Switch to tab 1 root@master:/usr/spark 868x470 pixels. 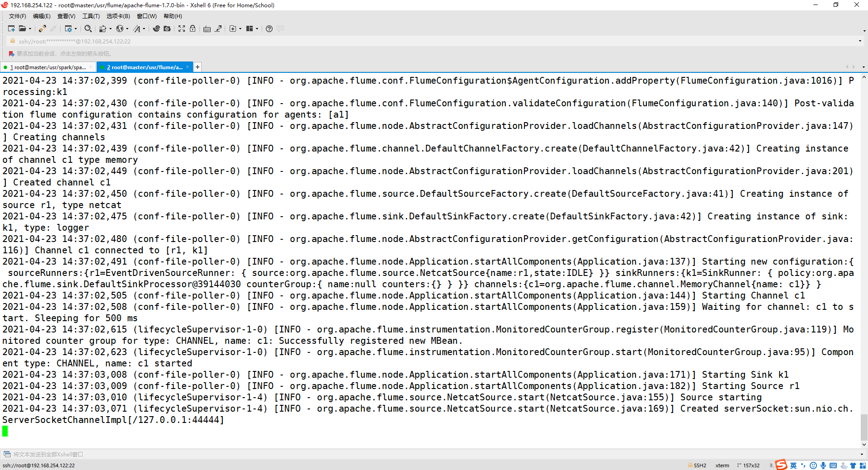click(47, 67)
